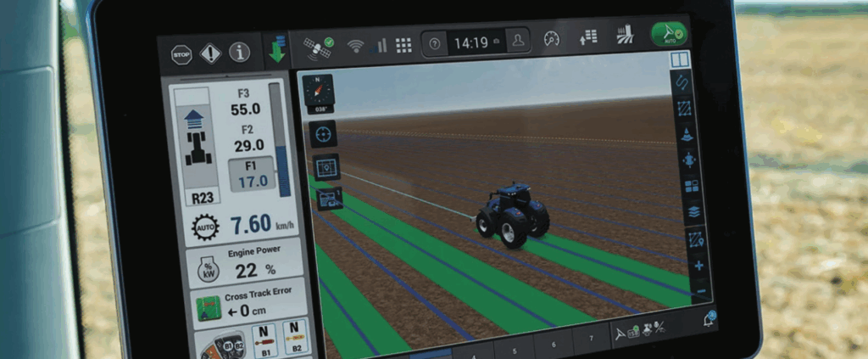
Task: Click the help question mark button
Action: [435, 43]
